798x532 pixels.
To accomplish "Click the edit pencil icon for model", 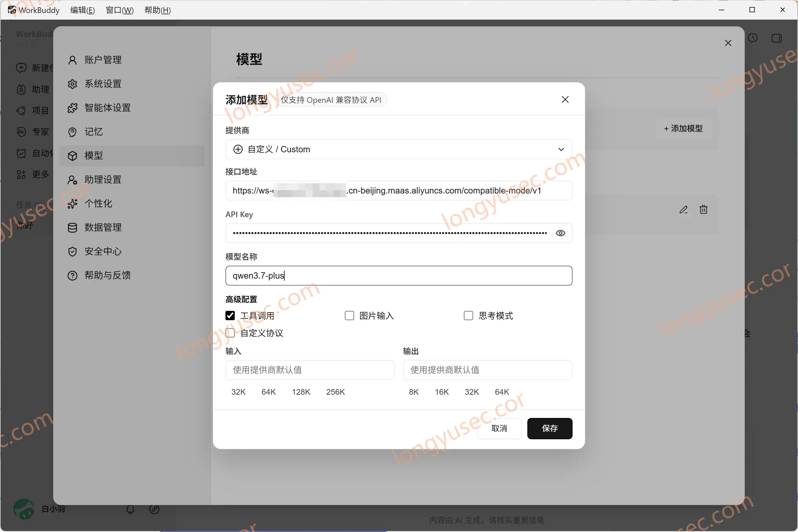I will point(683,210).
